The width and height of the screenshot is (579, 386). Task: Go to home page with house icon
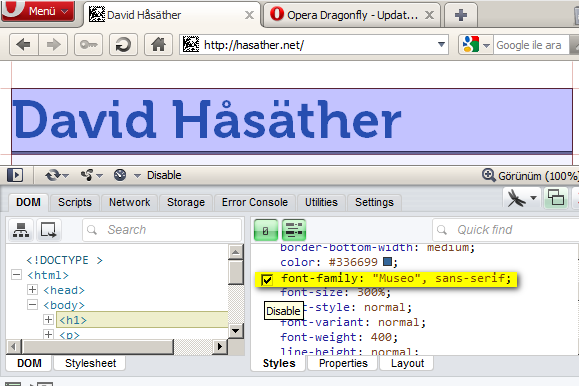pos(158,45)
